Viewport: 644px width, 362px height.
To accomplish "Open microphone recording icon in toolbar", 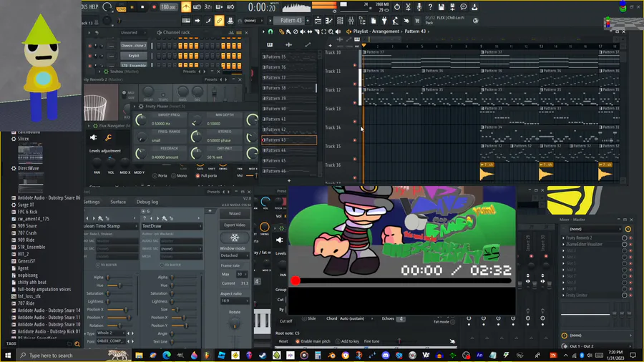I will [419, 7].
